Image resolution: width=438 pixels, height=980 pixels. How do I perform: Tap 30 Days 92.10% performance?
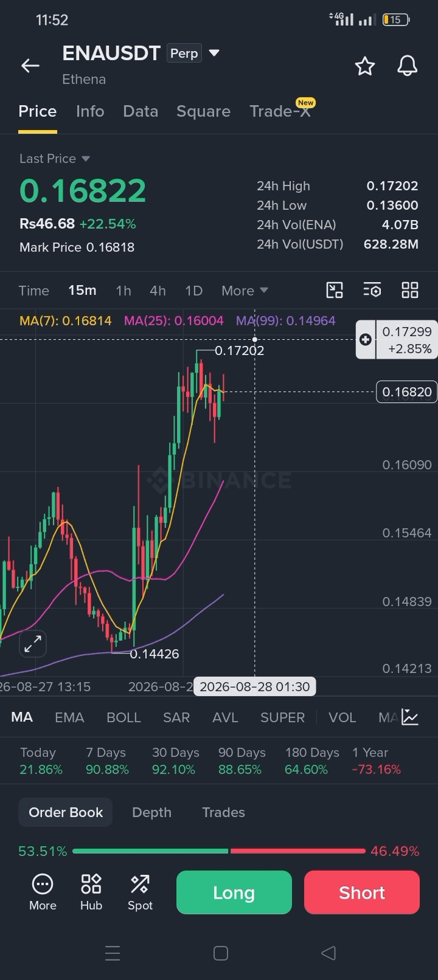point(175,761)
